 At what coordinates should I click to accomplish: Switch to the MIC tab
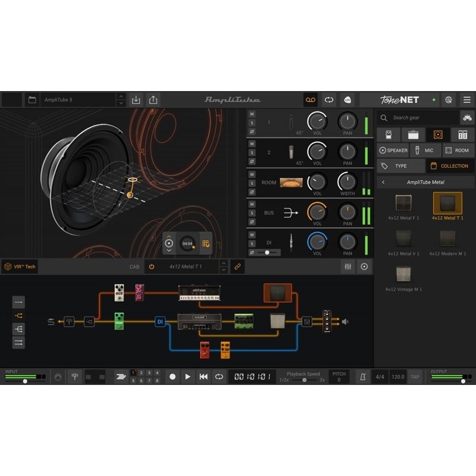425,151
